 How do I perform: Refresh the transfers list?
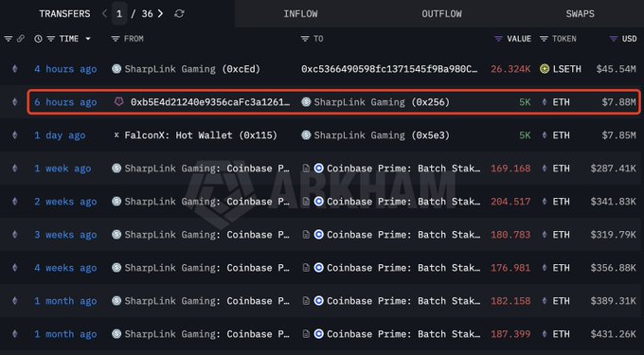(x=179, y=13)
